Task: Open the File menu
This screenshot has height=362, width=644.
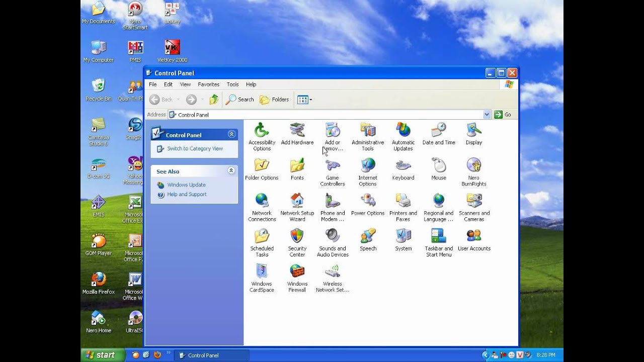Action: coord(152,84)
